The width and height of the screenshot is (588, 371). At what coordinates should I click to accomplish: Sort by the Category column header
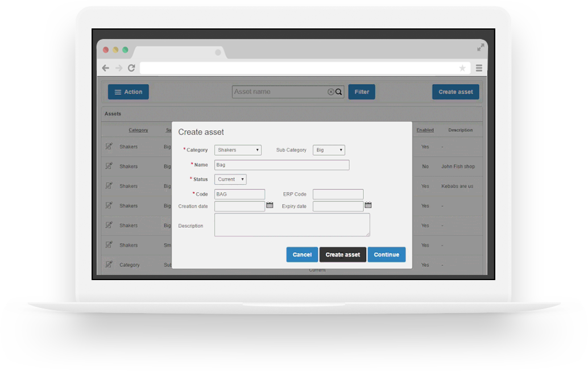138,130
